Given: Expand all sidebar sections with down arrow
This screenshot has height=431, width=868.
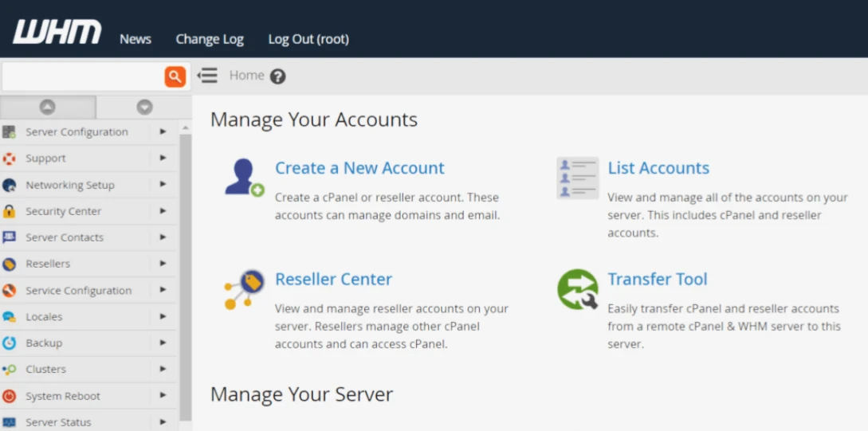Looking at the screenshot, I should [x=144, y=107].
